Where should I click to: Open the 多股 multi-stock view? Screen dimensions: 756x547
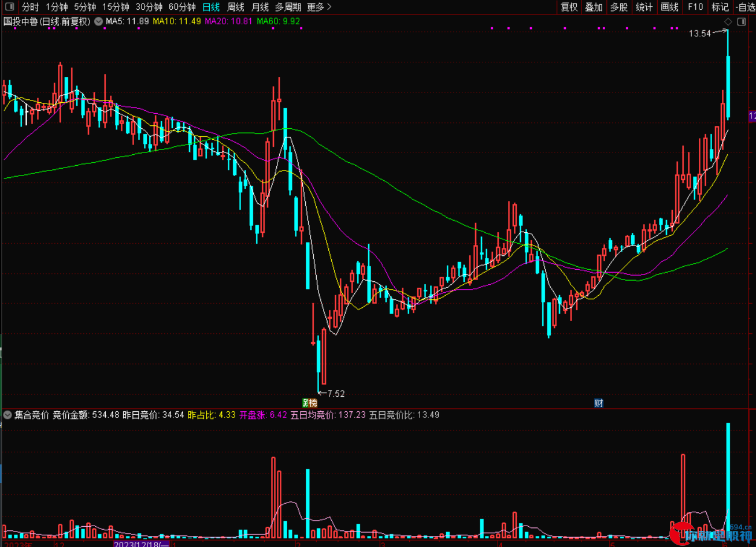[x=619, y=7]
